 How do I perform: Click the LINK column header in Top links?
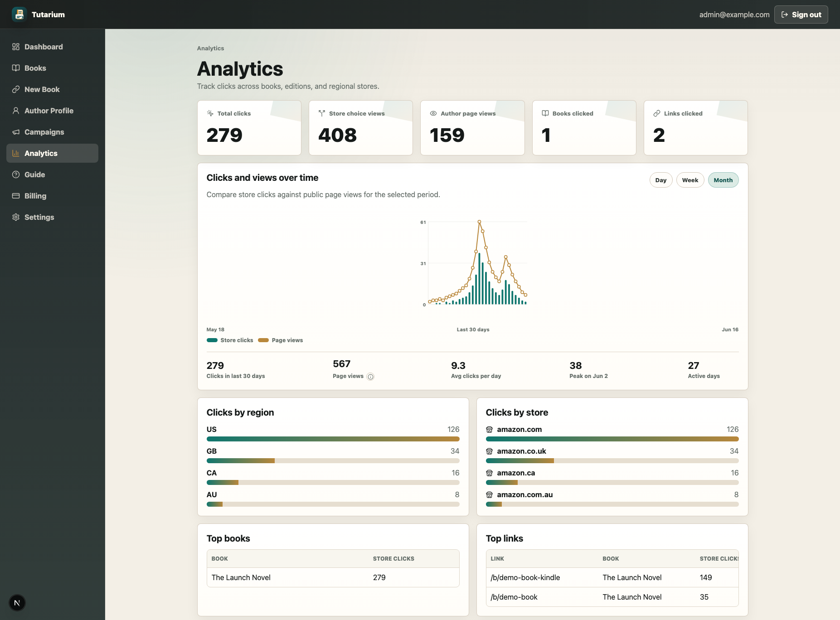[497, 559]
